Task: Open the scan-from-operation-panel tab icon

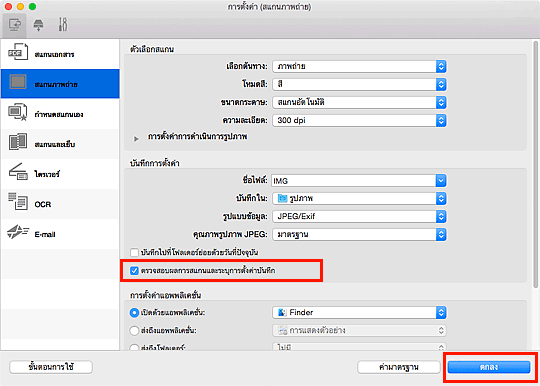Action: [x=38, y=25]
